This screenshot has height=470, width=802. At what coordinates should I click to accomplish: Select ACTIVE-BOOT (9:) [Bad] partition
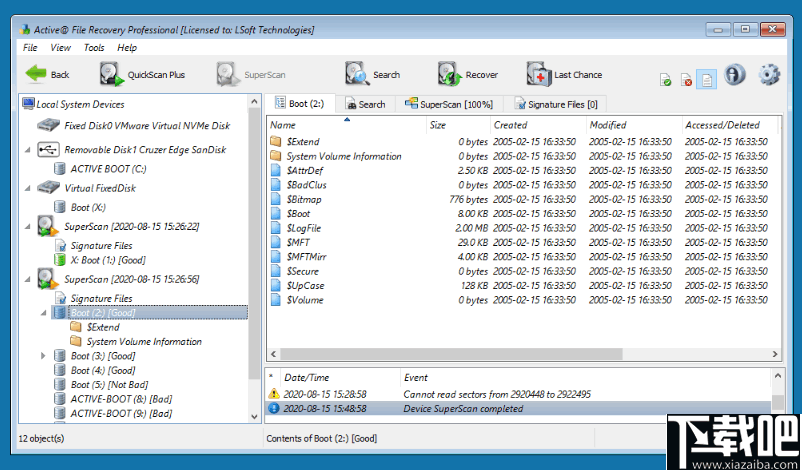tap(121, 413)
